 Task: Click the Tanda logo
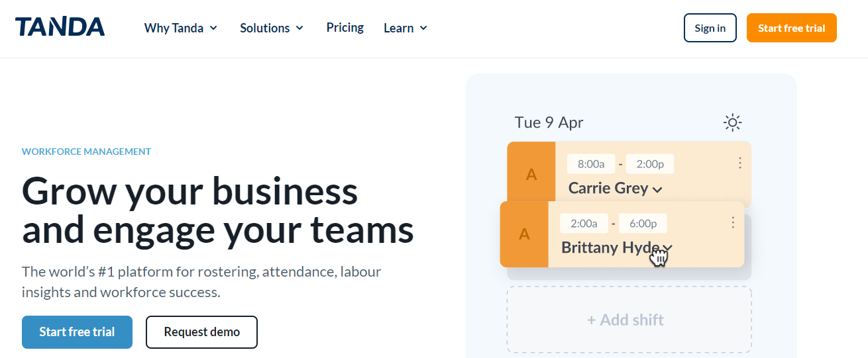tap(60, 27)
